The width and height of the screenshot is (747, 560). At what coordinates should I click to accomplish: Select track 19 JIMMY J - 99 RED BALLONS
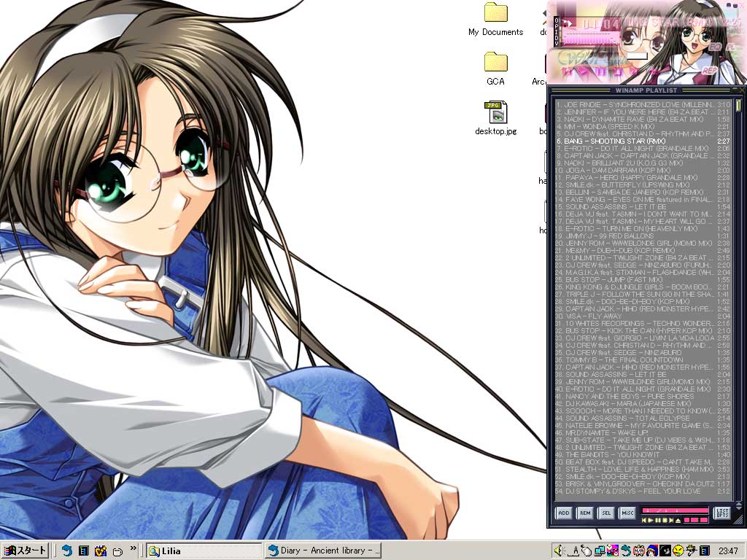pyautogui.click(x=643, y=236)
